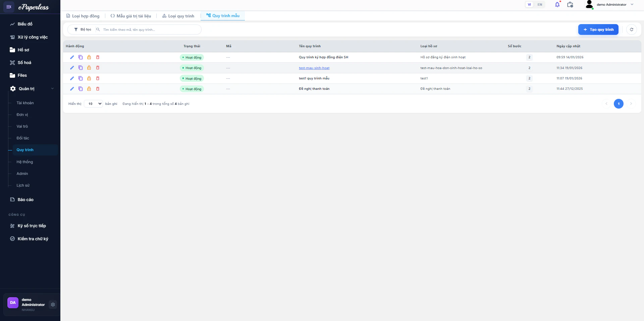Edit the Đề nghị thanh toán row
The image size is (644, 321).
coord(72,89)
